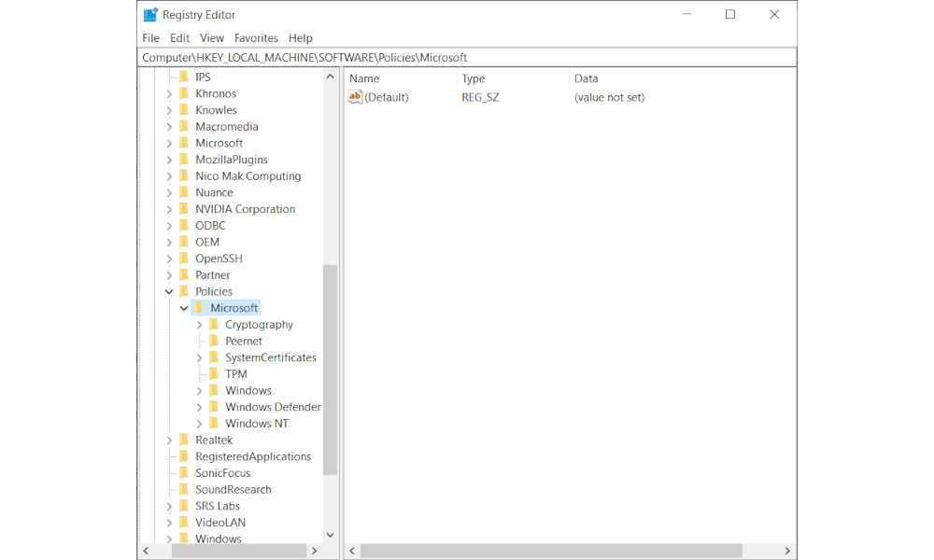
Task: Open the File menu
Action: (x=150, y=38)
